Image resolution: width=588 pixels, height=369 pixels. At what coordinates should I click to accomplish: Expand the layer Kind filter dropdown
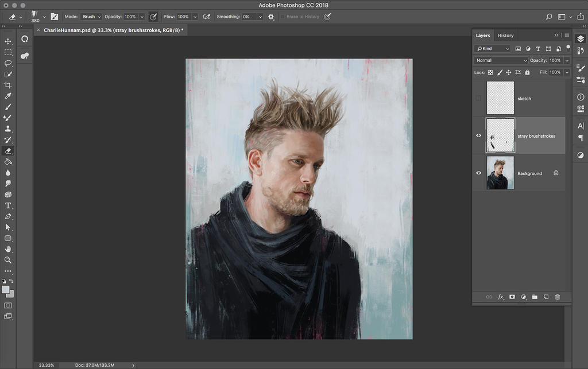pos(493,49)
